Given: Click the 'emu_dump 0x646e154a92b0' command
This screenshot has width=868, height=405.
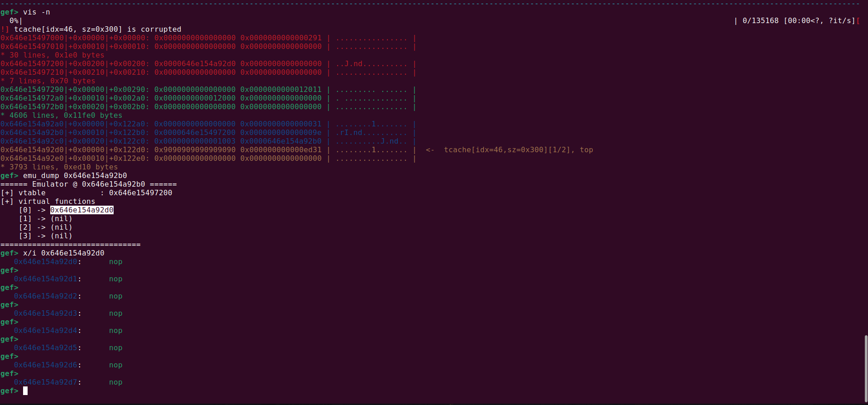Looking at the screenshot, I should 75,176.
